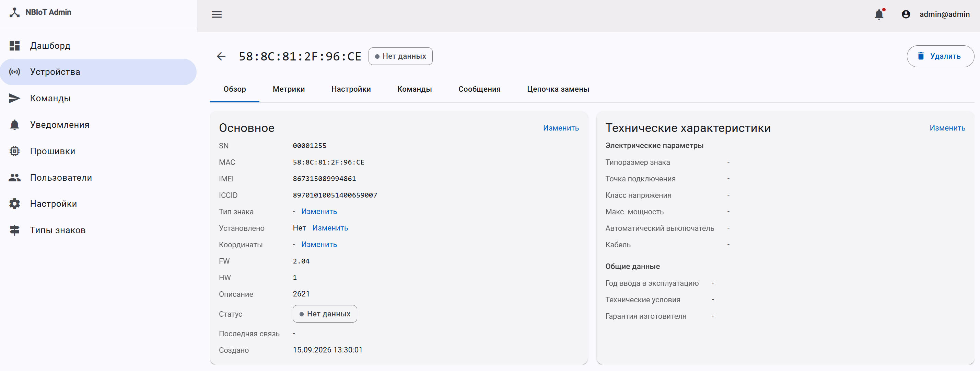Click the MAC value in Основное card

click(328, 162)
